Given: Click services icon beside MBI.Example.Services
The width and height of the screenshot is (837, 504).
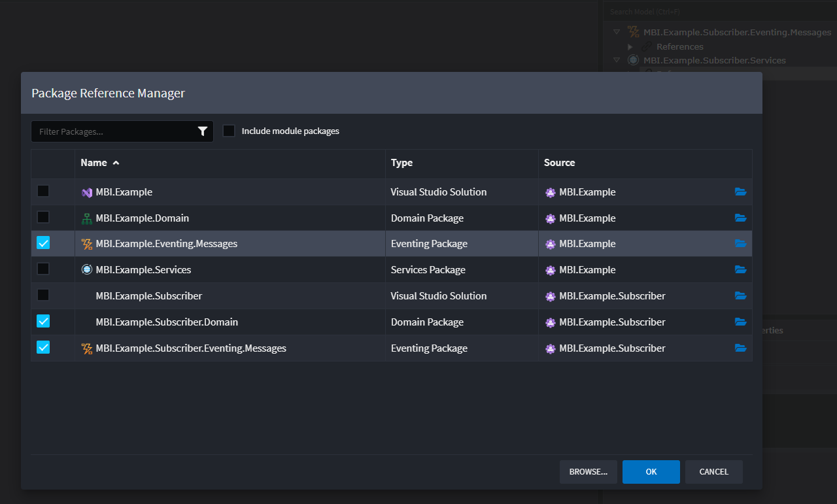Looking at the screenshot, I should coord(87,269).
